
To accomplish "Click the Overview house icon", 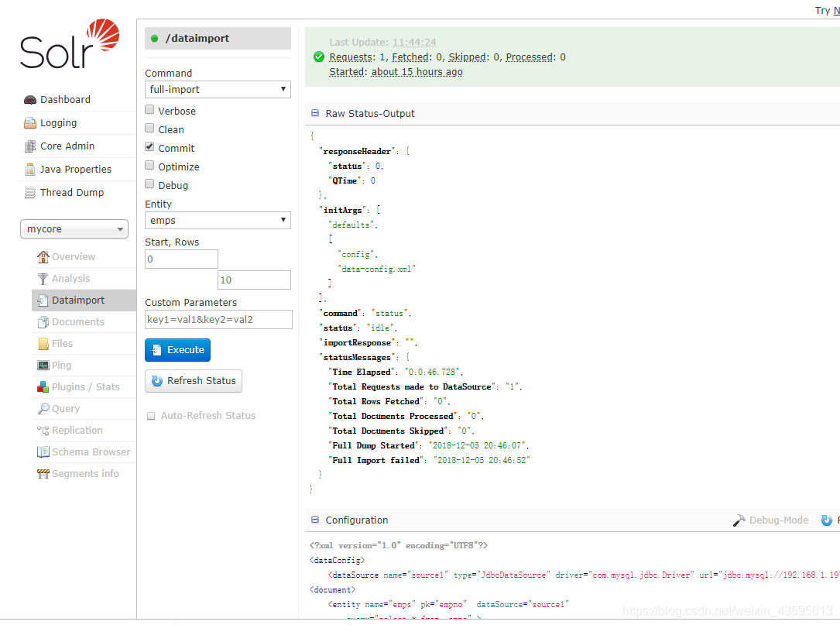I will click(x=43, y=257).
